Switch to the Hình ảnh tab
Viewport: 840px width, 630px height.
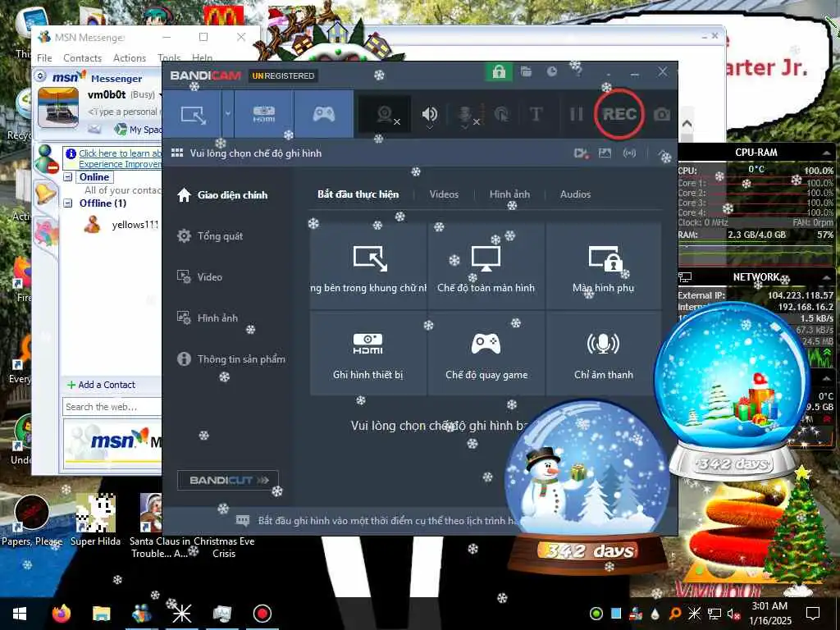click(x=509, y=194)
